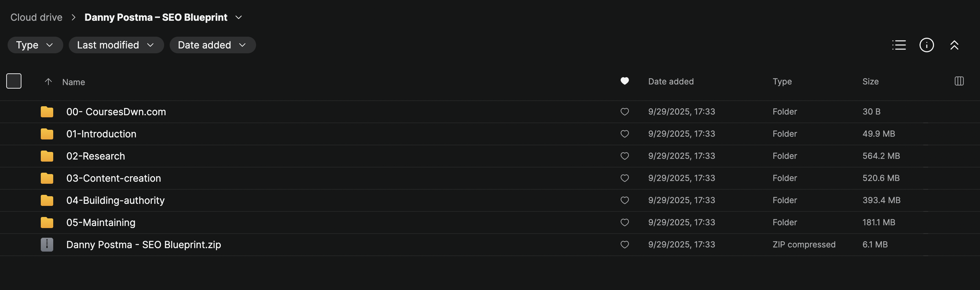980x290 pixels.
Task: Click the favorites heart column header
Action: click(624, 81)
